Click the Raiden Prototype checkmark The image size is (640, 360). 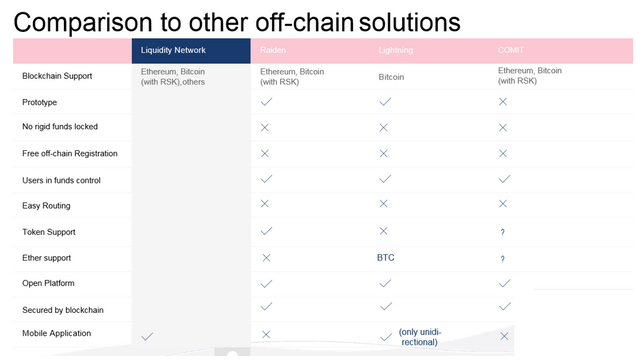(266, 102)
